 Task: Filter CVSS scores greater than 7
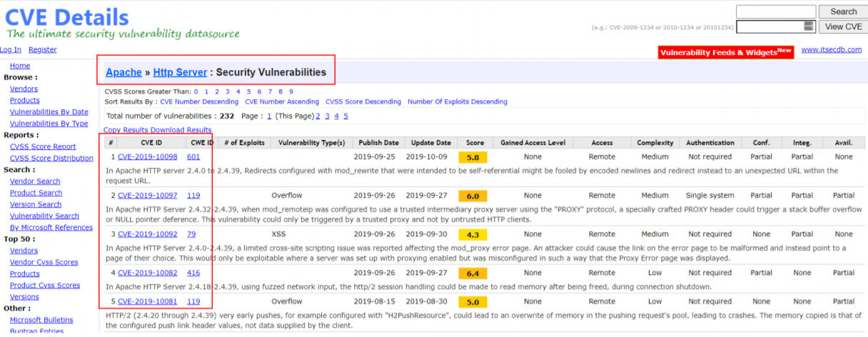(x=270, y=91)
